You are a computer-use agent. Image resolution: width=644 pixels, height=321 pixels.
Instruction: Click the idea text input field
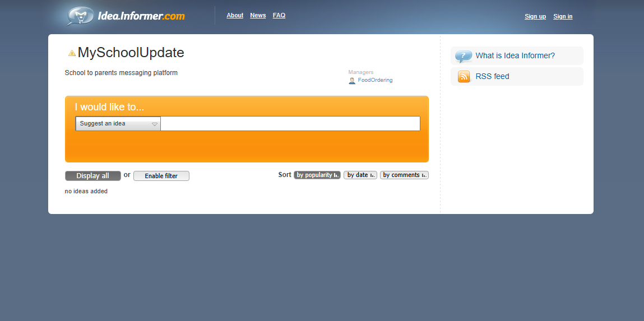click(x=290, y=124)
